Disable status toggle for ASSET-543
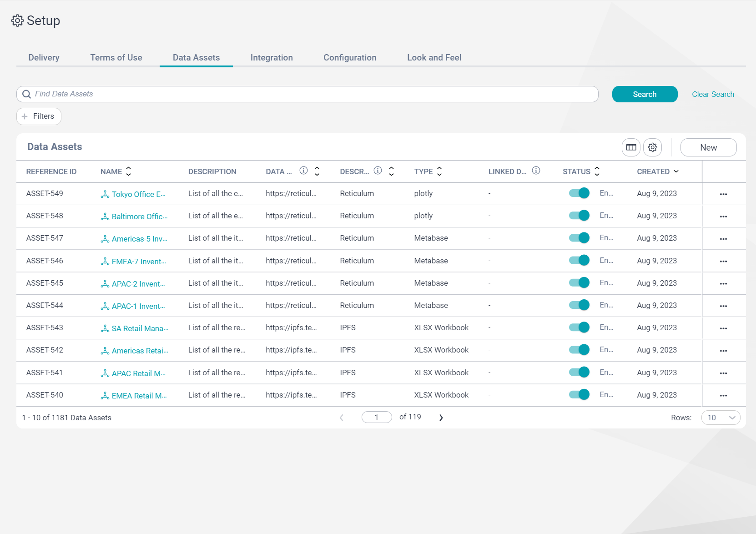 tap(579, 327)
